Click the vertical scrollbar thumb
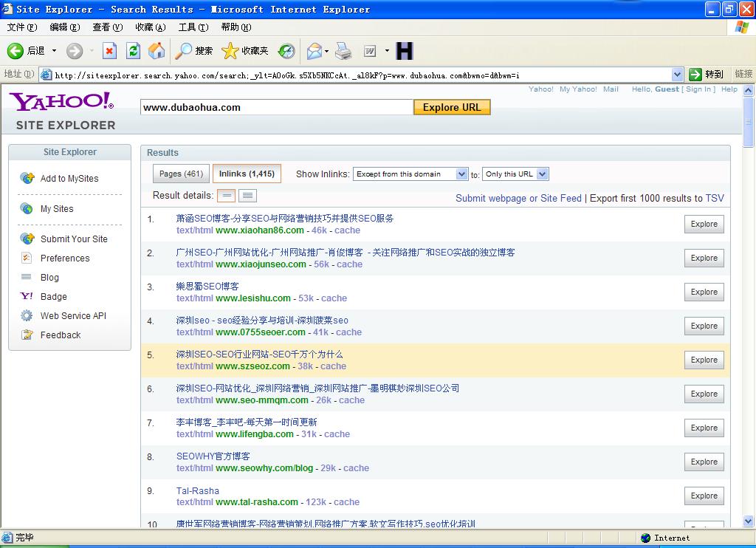Viewport: 756px width, 548px height. coord(748,122)
